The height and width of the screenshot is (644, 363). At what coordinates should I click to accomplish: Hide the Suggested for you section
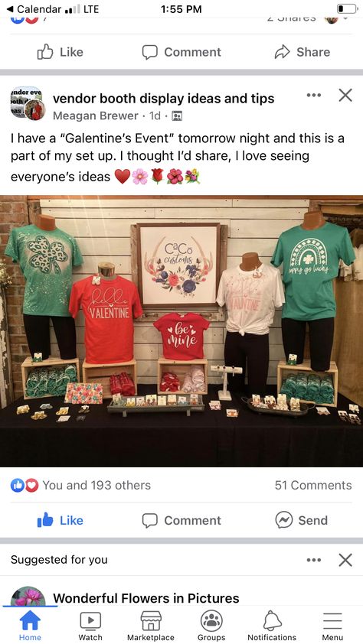[345, 560]
